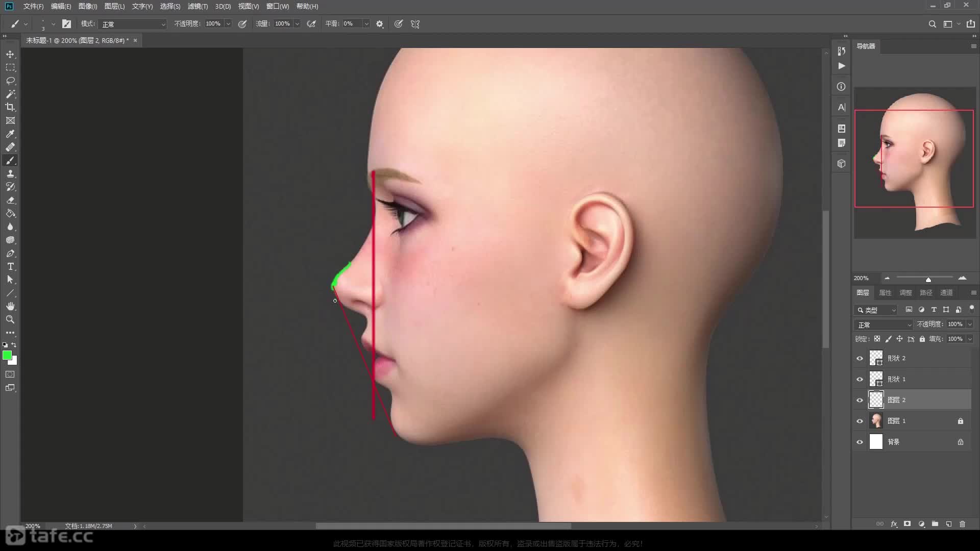Open the smoothing 平滑 dropdown arrow
980x551 pixels.
tap(366, 24)
